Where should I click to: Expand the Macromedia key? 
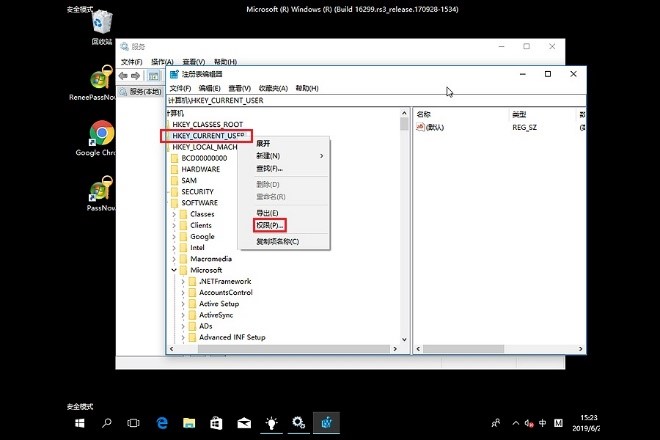[x=174, y=259]
